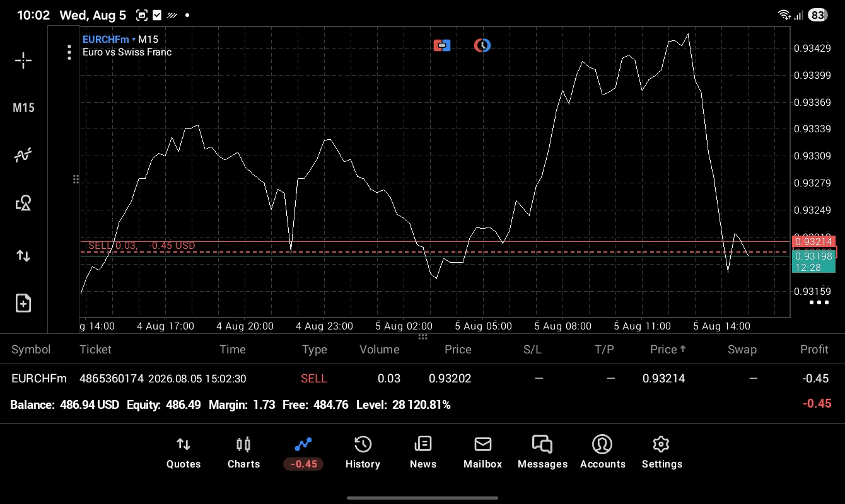Image resolution: width=845 pixels, height=504 pixels.
Task: Tap the handle between chart and trade table
Action: [422, 337]
